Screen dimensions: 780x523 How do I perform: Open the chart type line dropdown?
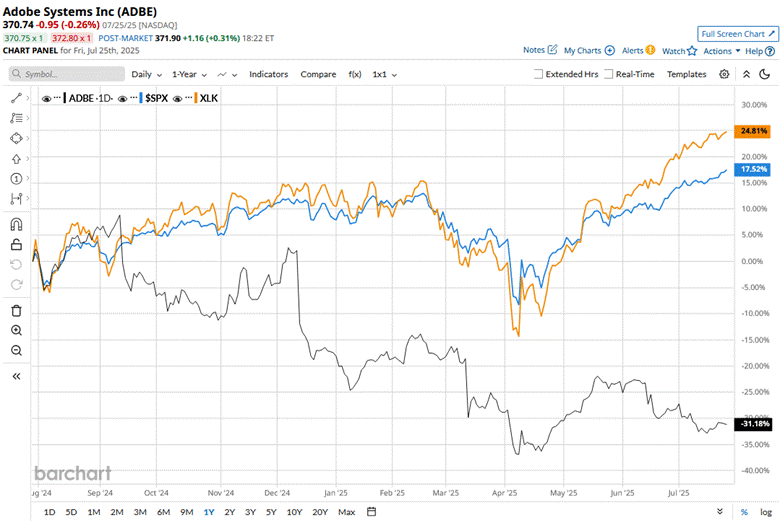(227, 74)
